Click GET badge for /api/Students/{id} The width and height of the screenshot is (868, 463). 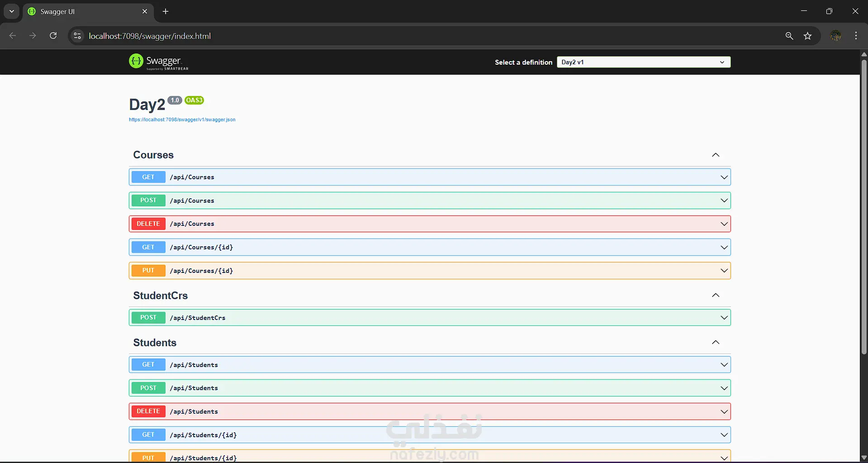click(148, 435)
